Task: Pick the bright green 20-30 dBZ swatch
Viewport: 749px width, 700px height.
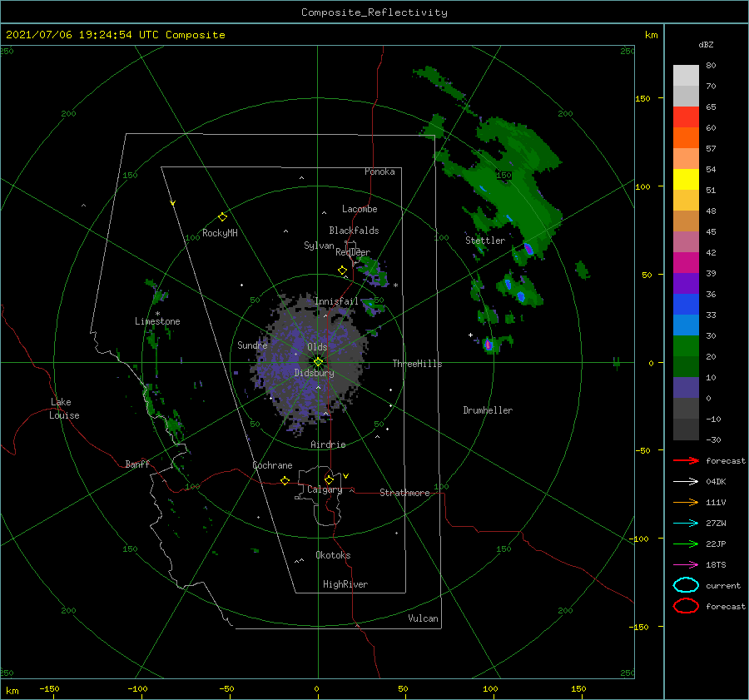Action: tap(686, 346)
